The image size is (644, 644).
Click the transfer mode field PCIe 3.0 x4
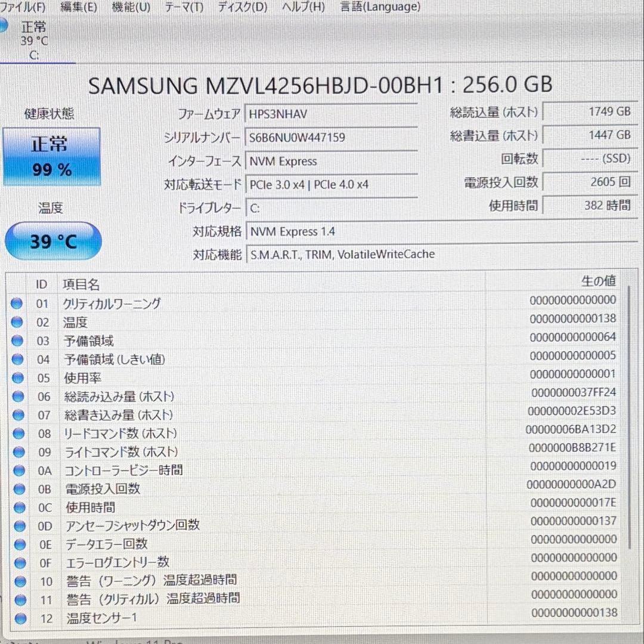click(x=332, y=185)
